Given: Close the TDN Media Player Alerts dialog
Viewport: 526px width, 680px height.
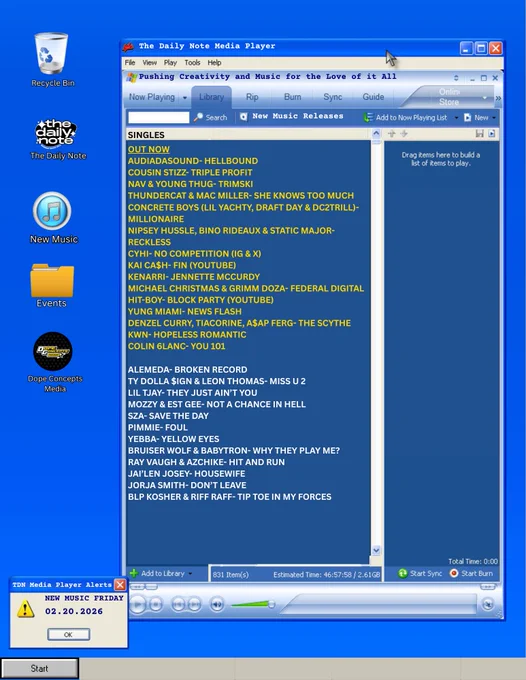Looking at the screenshot, I should coord(120,585).
